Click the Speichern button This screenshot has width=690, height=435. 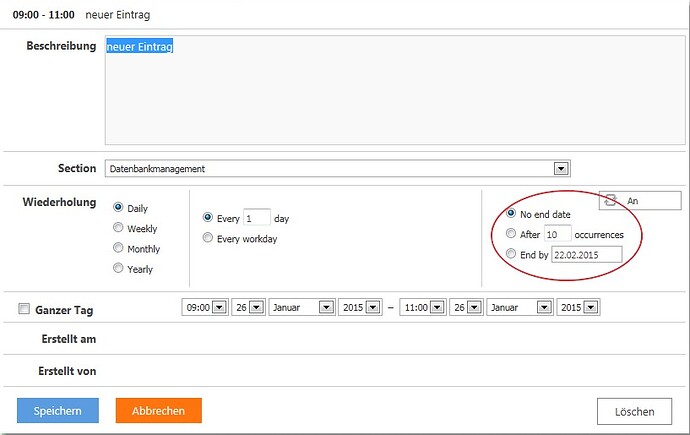pyautogui.click(x=58, y=410)
